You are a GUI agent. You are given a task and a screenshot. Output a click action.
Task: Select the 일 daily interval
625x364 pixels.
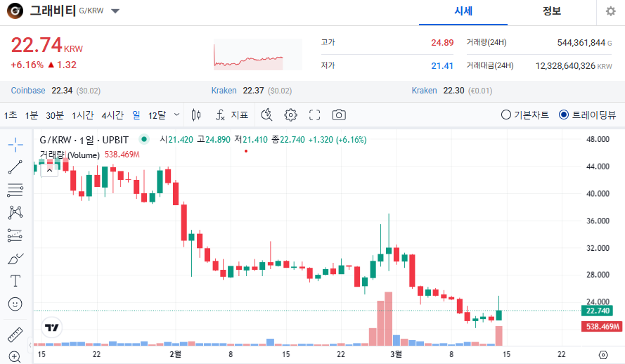coord(136,115)
